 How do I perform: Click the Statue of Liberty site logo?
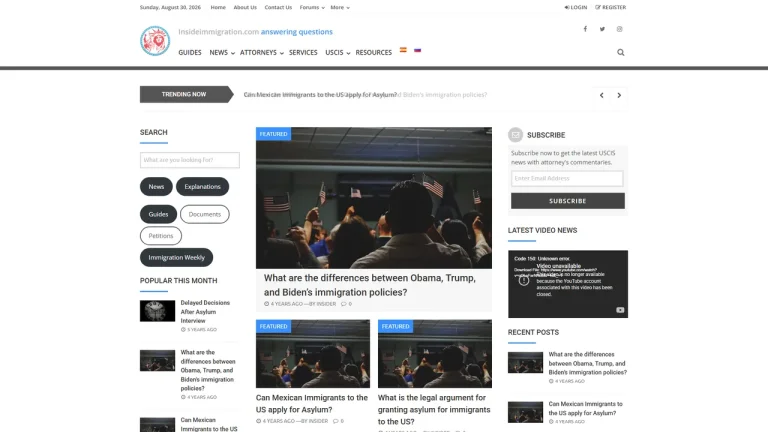(155, 41)
